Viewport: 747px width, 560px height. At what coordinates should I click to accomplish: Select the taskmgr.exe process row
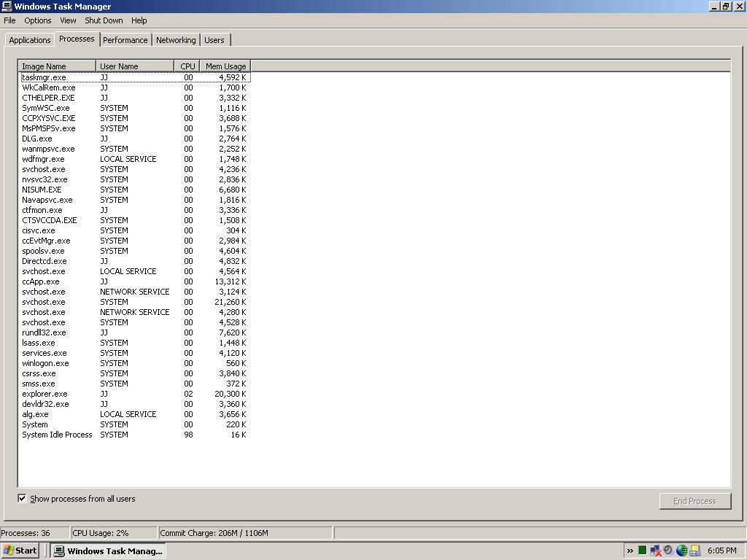tap(135, 77)
